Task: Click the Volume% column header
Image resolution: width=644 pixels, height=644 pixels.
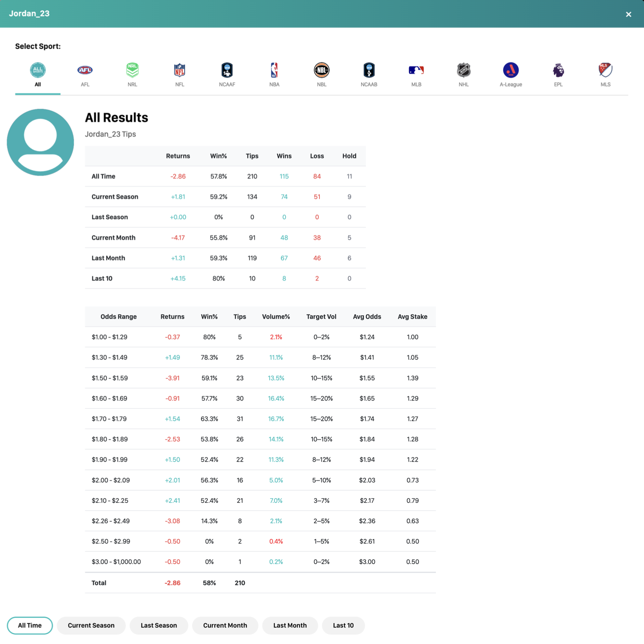Action: (x=276, y=316)
